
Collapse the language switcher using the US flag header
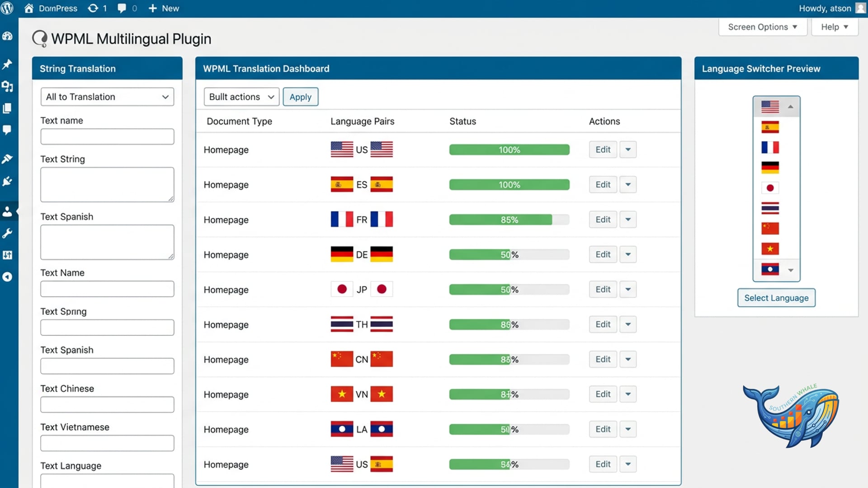click(x=776, y=107)
